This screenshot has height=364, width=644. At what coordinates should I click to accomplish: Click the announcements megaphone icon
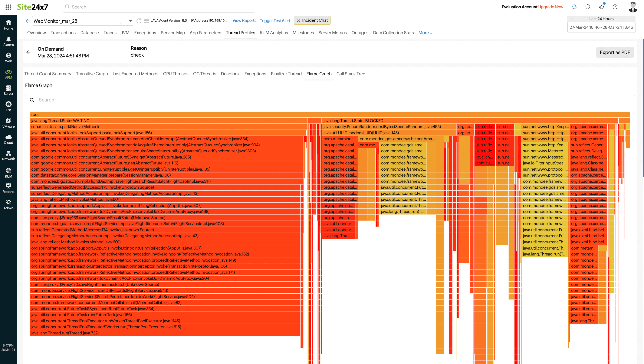pos(601,7)
